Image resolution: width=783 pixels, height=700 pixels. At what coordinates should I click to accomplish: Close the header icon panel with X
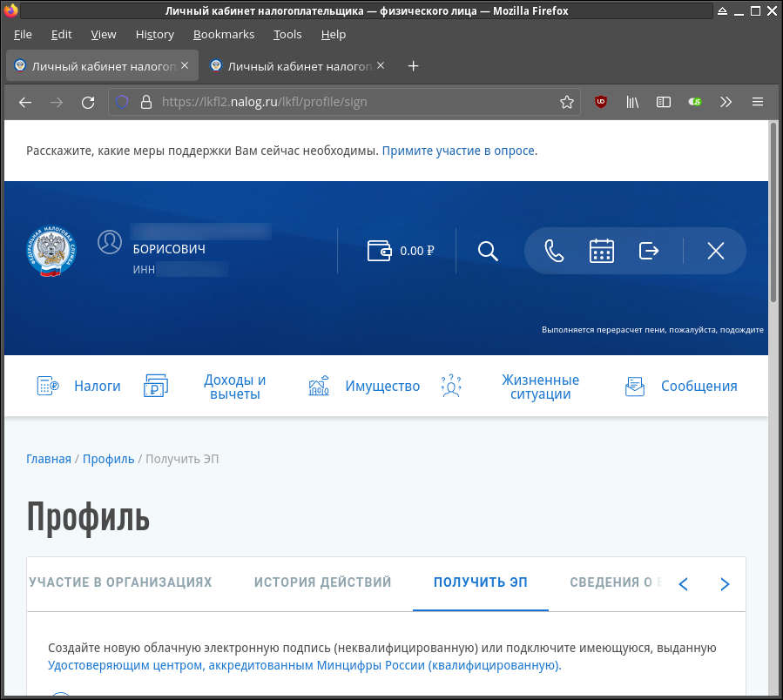click(716, 251)
